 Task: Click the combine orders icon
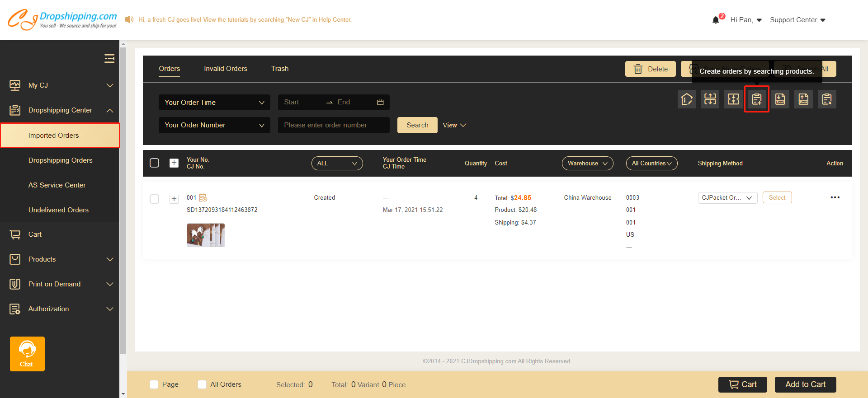[x=733, y=99]
